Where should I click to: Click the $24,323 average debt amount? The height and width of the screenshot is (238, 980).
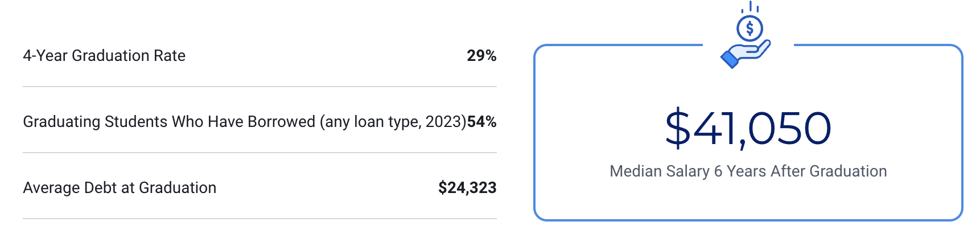[x=467, y=188]
